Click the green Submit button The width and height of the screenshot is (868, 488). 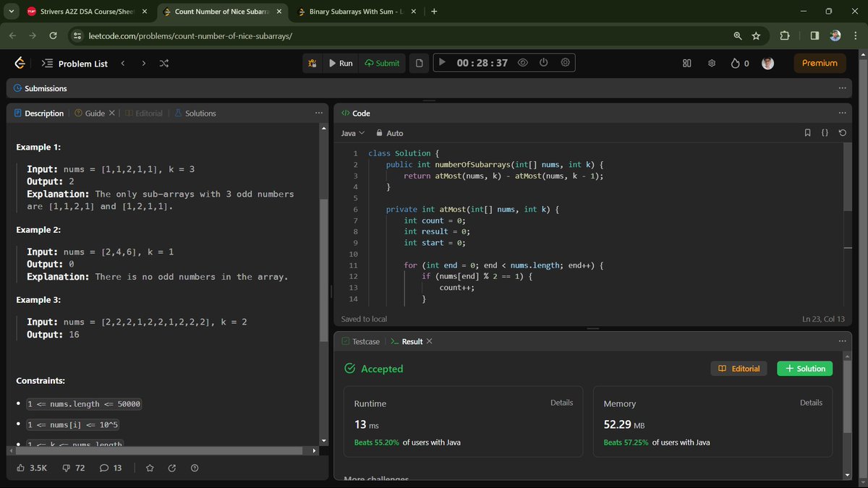point(382,63)
